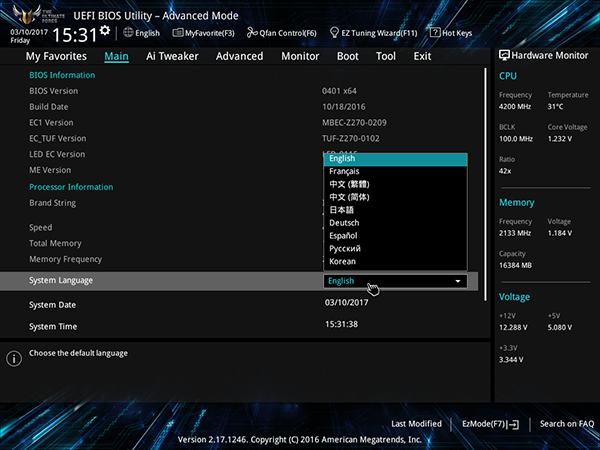This screenshot has width=600, height=450.
Task: Open Qfan Control(F6)
Action: (x=282, y=33)
